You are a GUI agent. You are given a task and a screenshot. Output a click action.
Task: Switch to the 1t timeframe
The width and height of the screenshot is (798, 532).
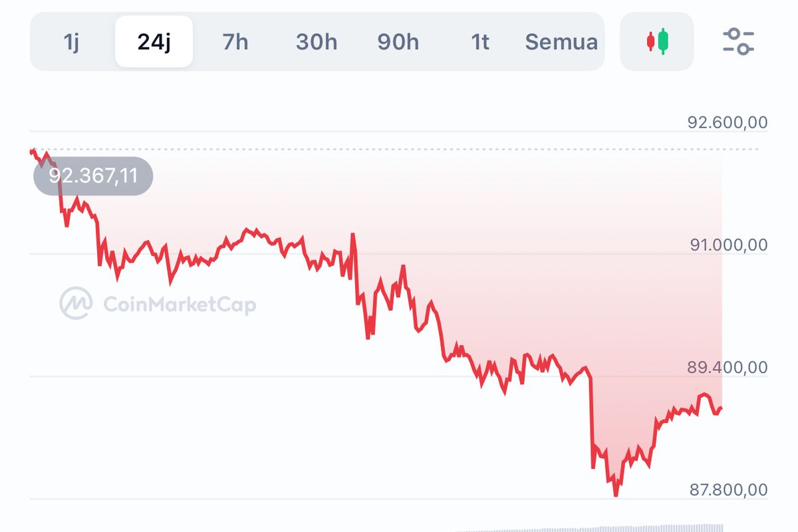coord(479,41)
